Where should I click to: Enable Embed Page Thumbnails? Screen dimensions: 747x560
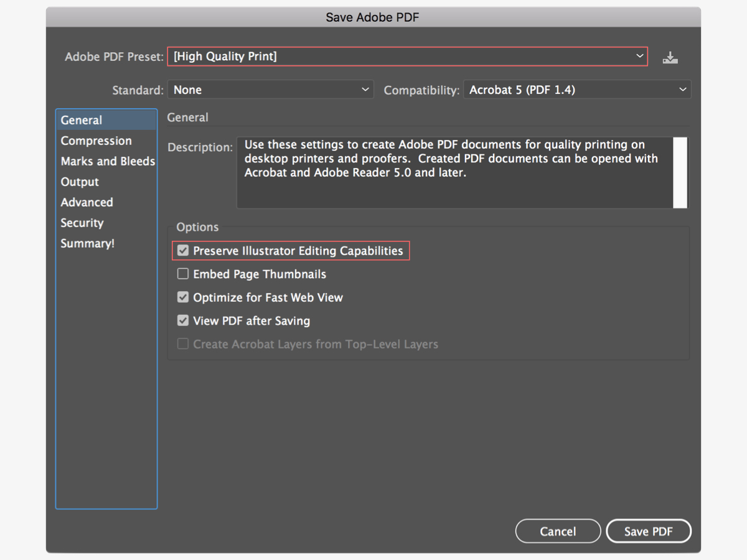point(183,273)
